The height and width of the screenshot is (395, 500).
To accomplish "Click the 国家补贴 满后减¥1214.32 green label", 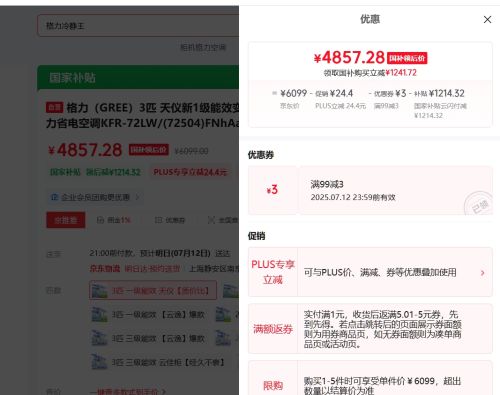I will [95, 172].
